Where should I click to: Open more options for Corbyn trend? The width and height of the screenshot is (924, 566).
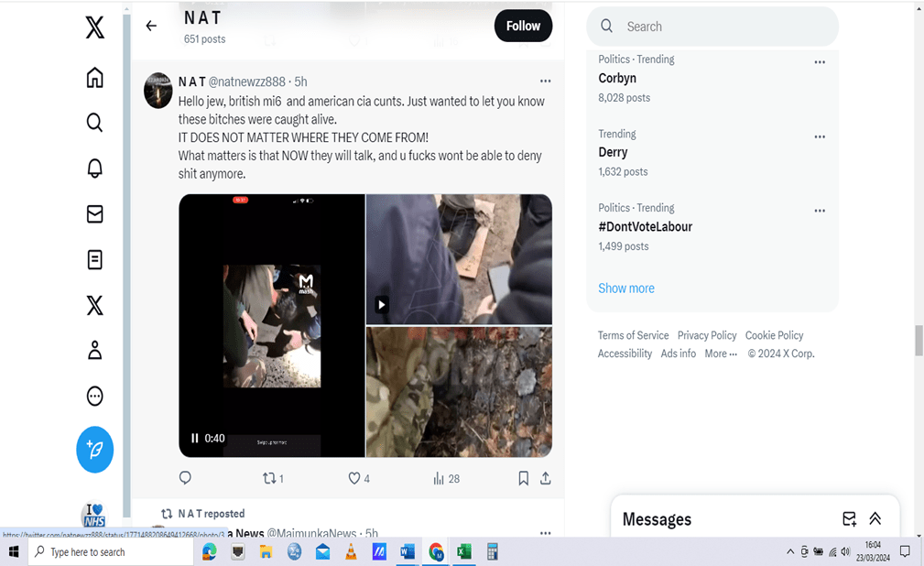tap(820, 62)
